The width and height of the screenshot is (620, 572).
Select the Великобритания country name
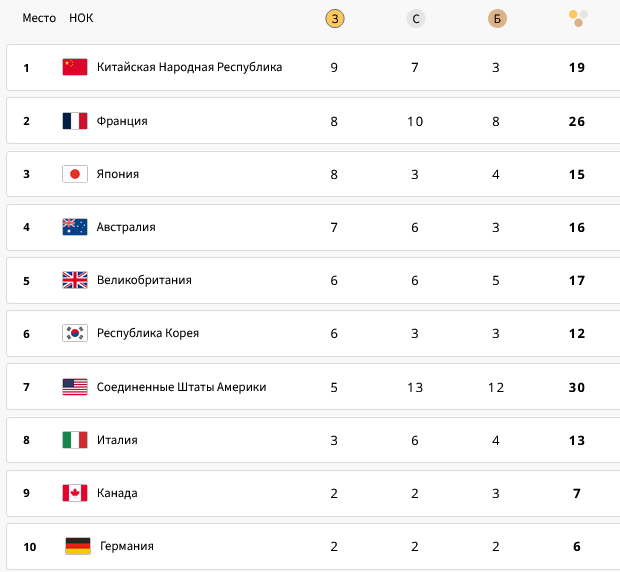click(x=144, y=280)
